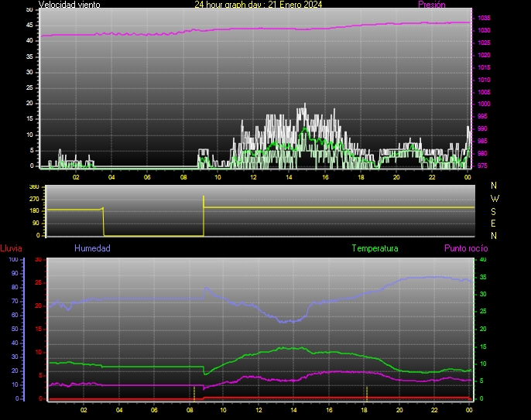Viewport: 531px width, 420px height.
Task: Click the 180 wind direction axis value
Action: pyautogui.click(x=34, y=211)
